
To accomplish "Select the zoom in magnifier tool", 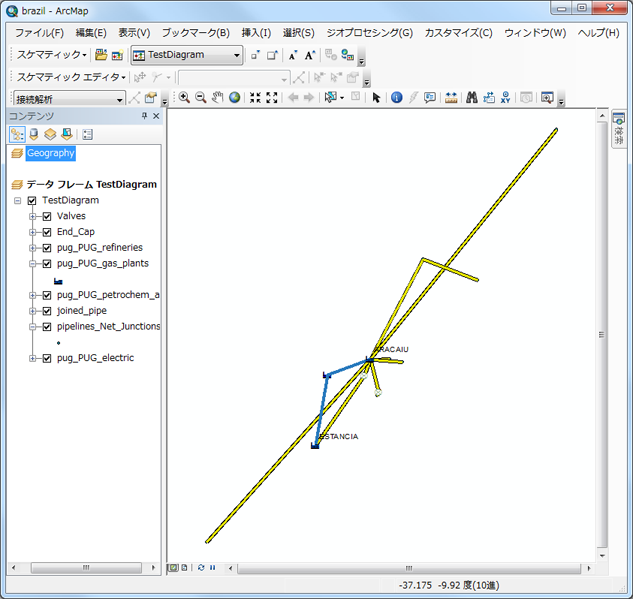I will point(184,98).
